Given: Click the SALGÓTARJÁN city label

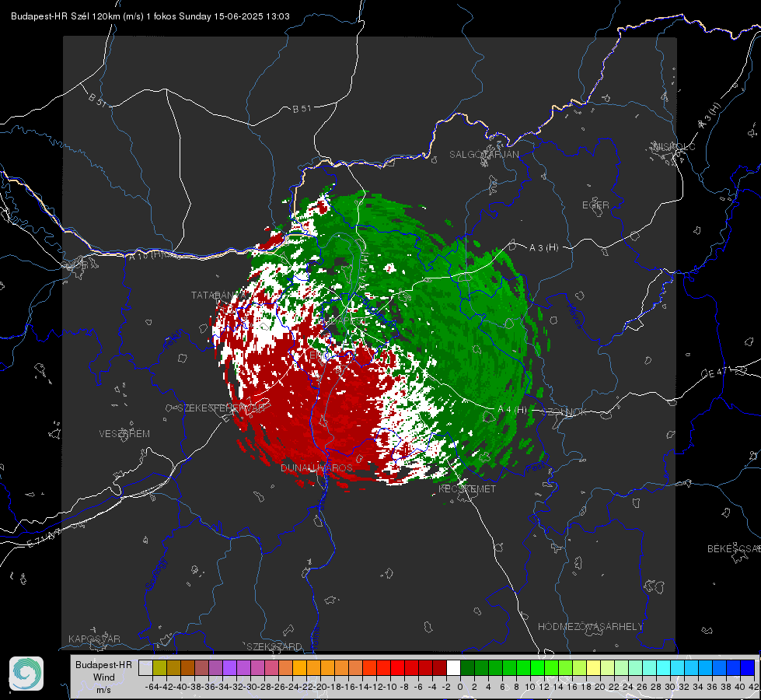Looking at the screenshot, I should tap(483, 155).
